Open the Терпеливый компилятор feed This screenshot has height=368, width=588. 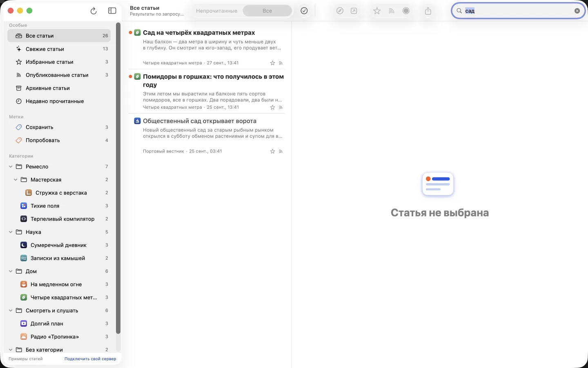tap(59, 219)
